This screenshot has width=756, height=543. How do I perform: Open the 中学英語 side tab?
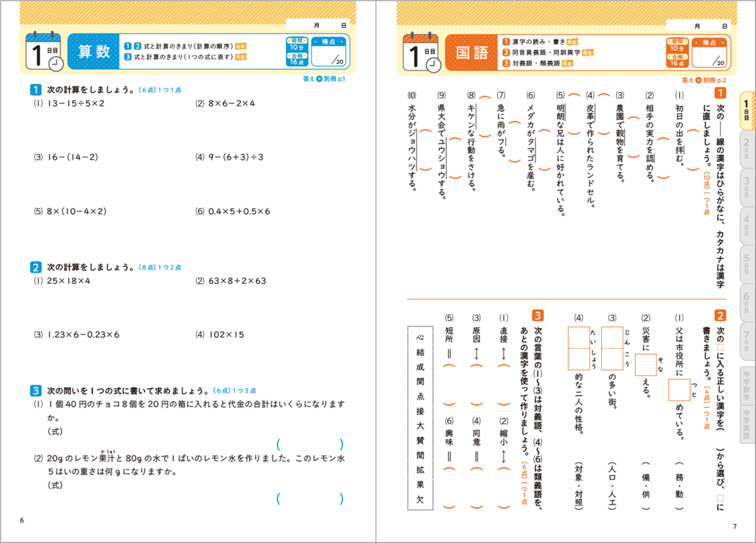coord(747,423)
